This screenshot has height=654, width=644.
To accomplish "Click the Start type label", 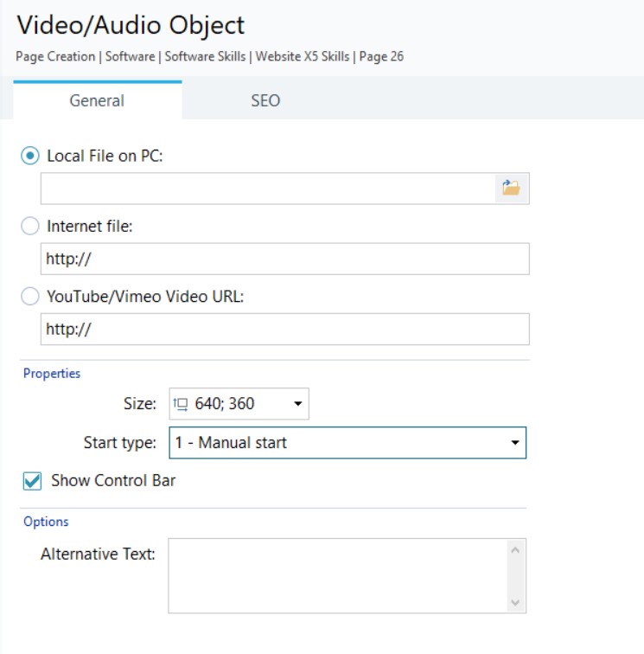I will (x=120, y=443).
